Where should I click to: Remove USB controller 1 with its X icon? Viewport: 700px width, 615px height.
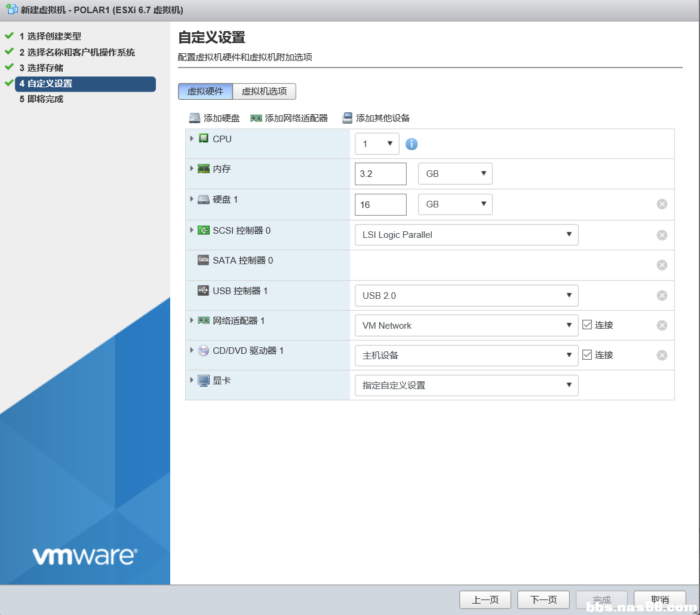click(662, 295)
